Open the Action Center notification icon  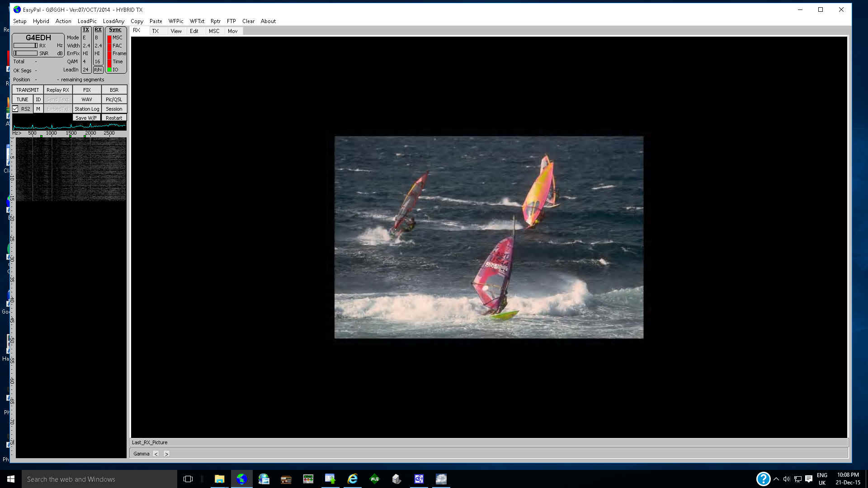[x=809, y=479]
